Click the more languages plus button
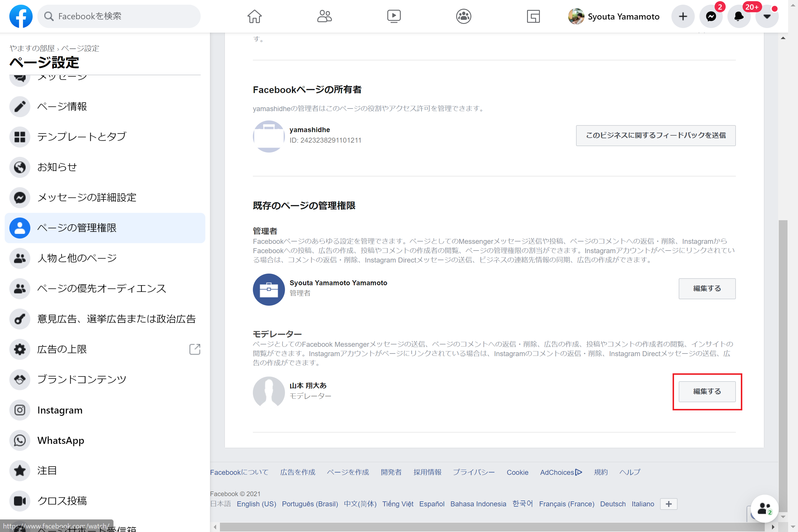The image size is (798, 532). pyautogui.click(x=668, y=504)
